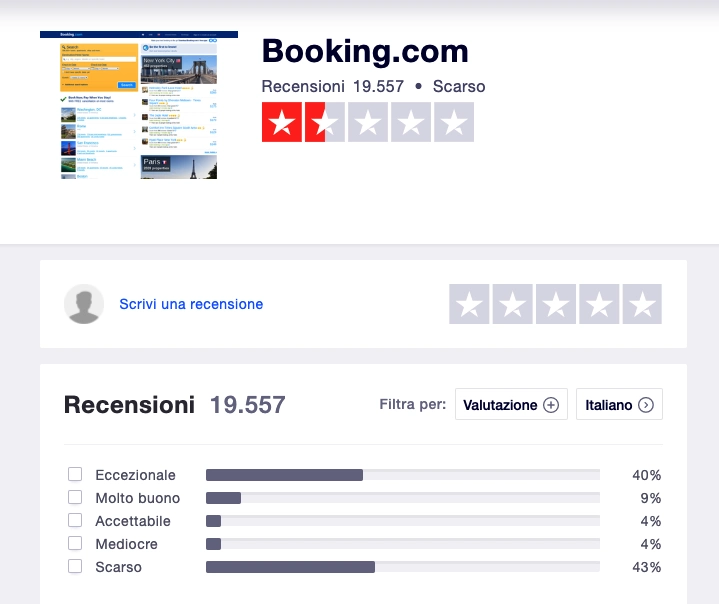The height and width of the screenshot is (604, 719).
Task: Select the fourth star in the write-review rating
Action: (599, 304)
